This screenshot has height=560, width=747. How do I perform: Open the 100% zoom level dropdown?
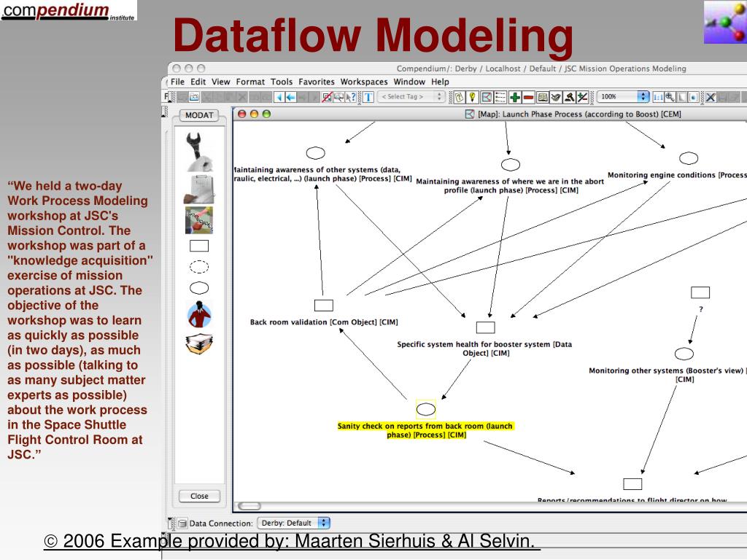(623, 97)
